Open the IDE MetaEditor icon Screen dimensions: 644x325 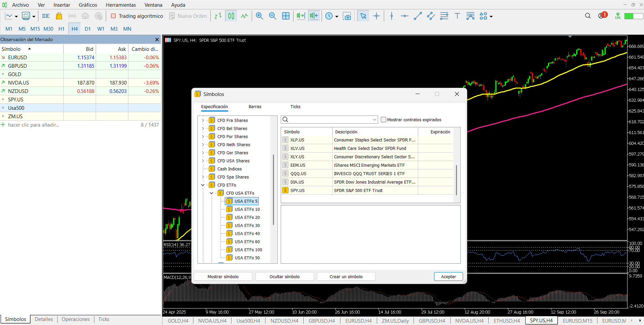tap(45, 16)
